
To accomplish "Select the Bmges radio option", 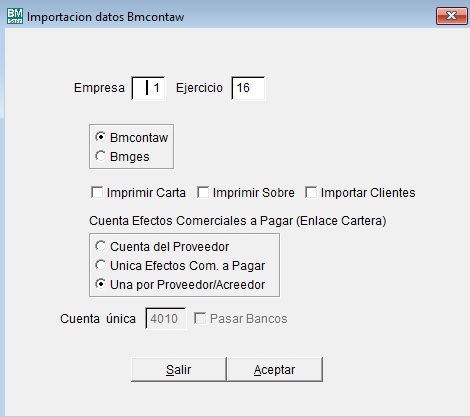I will coord(100,156).
